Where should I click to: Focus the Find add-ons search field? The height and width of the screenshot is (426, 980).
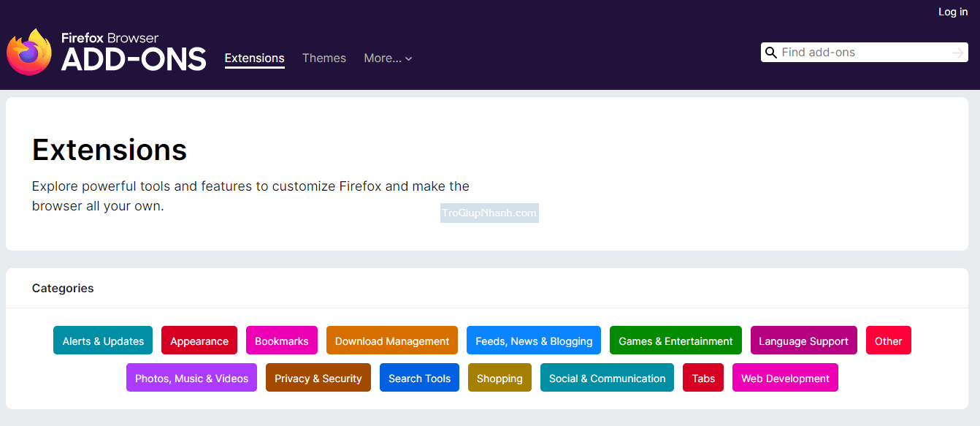[862, 53]
